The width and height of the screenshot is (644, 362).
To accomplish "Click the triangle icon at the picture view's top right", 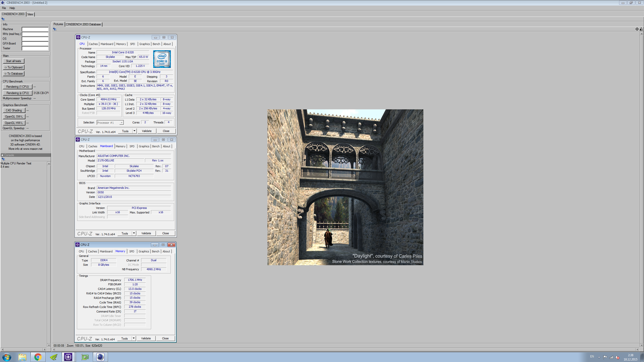I will click(641, 29).
